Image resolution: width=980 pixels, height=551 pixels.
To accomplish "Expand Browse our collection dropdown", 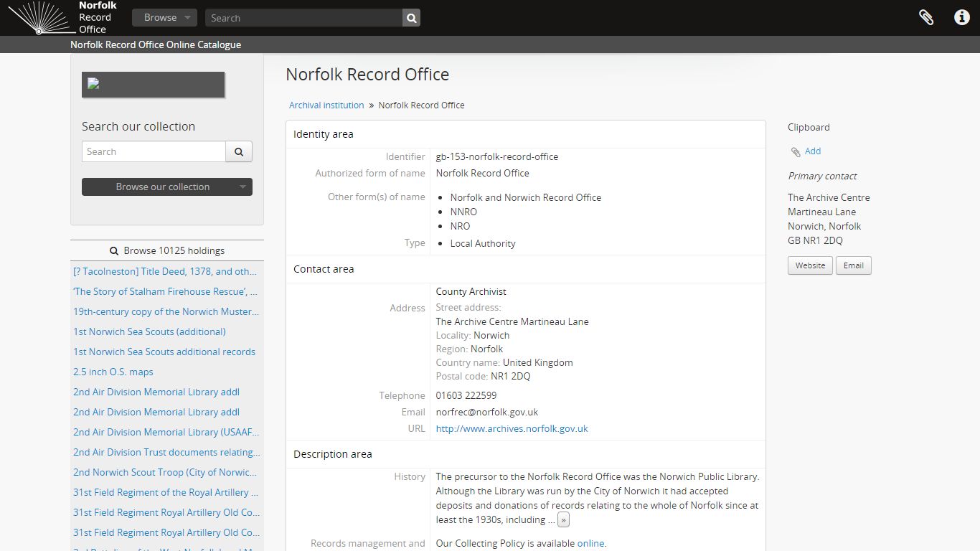I will pos(167,187).
